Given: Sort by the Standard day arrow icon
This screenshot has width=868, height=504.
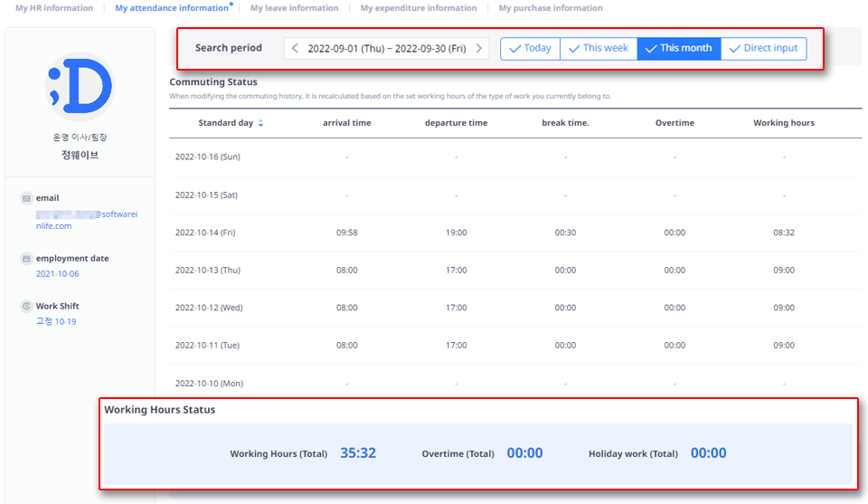Looking at the screenshot, I should (x=261, y=123).
